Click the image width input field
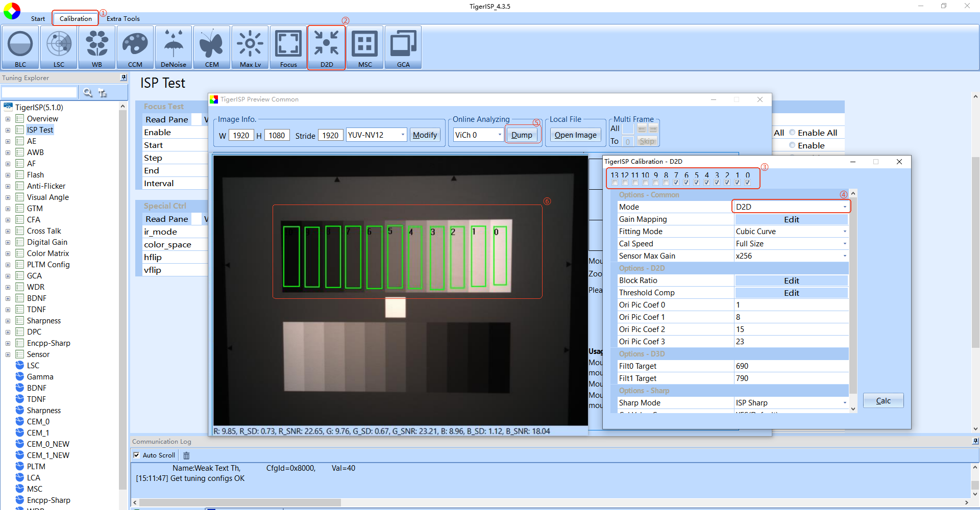The width and height of the screenshot is (980, 510). tap(241, 135)
